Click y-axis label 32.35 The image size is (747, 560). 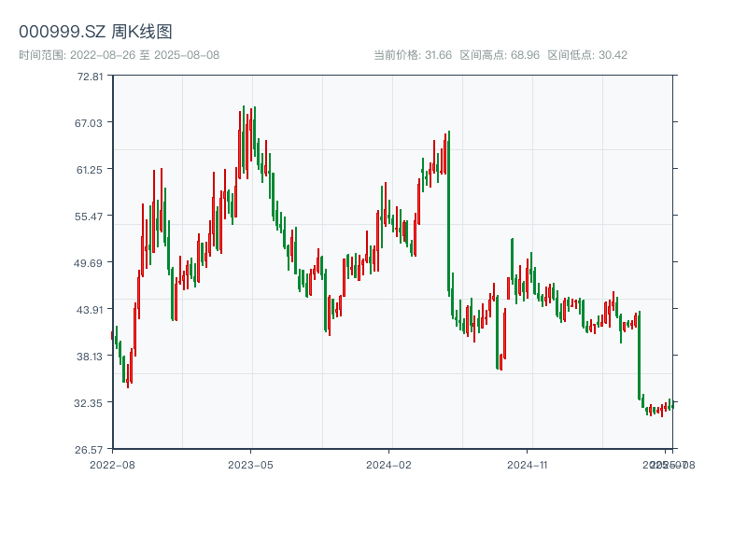click(88, 403)
